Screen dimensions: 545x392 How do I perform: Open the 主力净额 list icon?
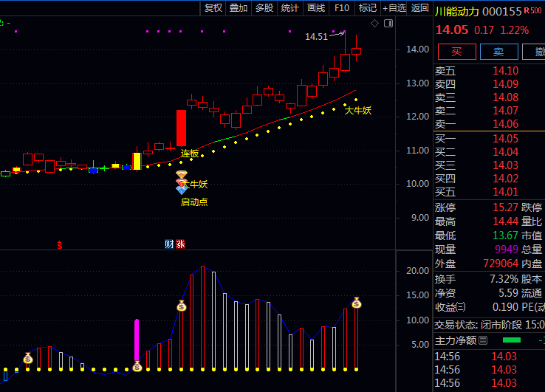coord(483,340)
